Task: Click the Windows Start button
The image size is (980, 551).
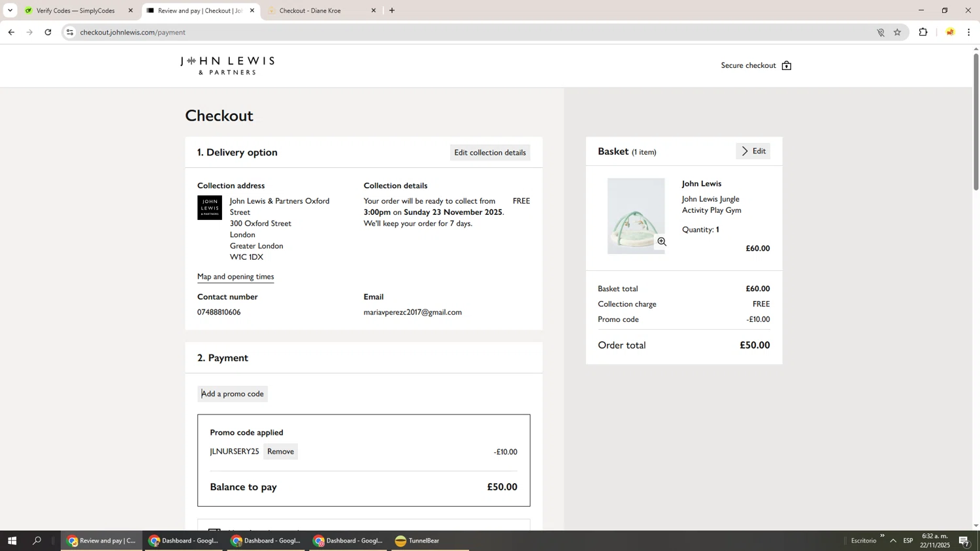Action: [x=11, y=541]
